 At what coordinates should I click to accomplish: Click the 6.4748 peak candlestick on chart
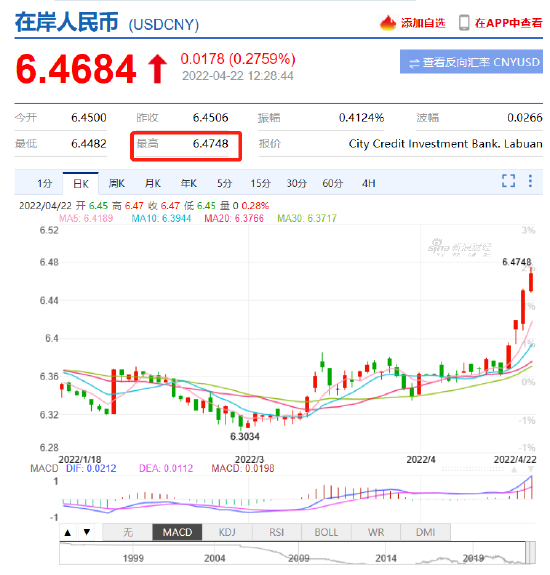click(531, 281)
